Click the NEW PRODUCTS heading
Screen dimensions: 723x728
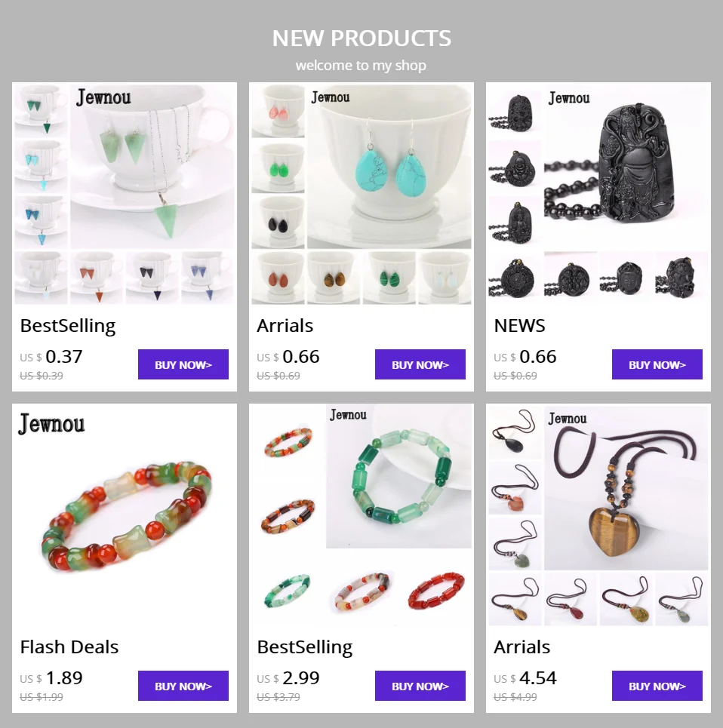361,38
